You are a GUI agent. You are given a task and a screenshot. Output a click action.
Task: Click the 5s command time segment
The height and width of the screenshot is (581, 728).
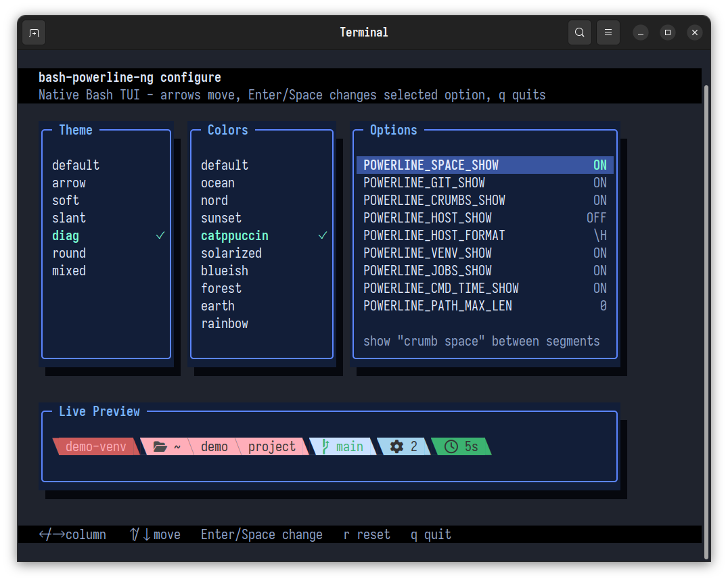click(461, 446)
